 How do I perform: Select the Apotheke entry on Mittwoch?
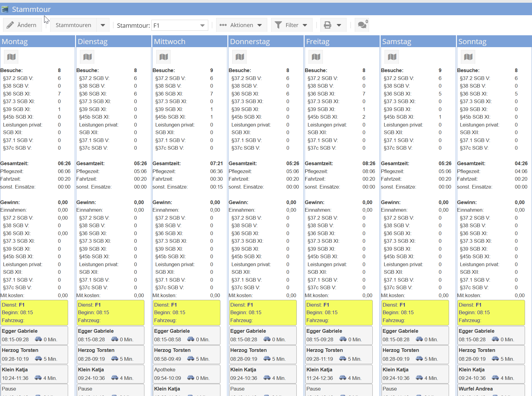point(186,374)
